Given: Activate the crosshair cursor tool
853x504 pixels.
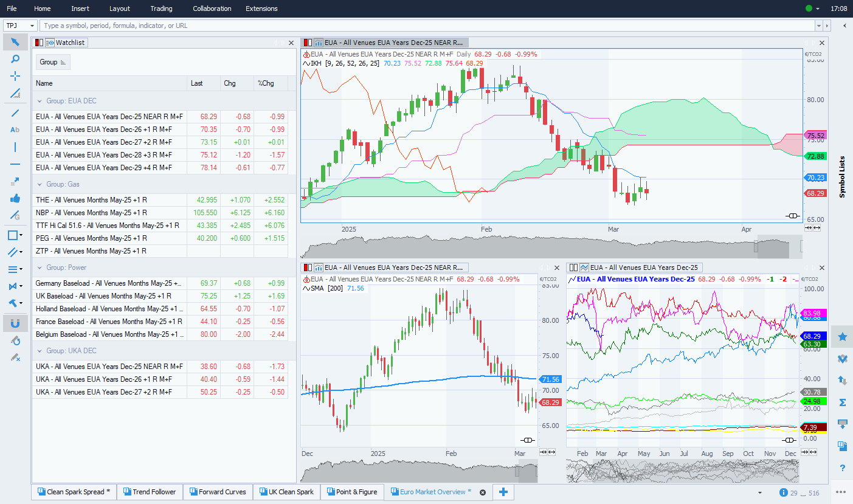Looking at the screenshot, I should coord(15,76).
